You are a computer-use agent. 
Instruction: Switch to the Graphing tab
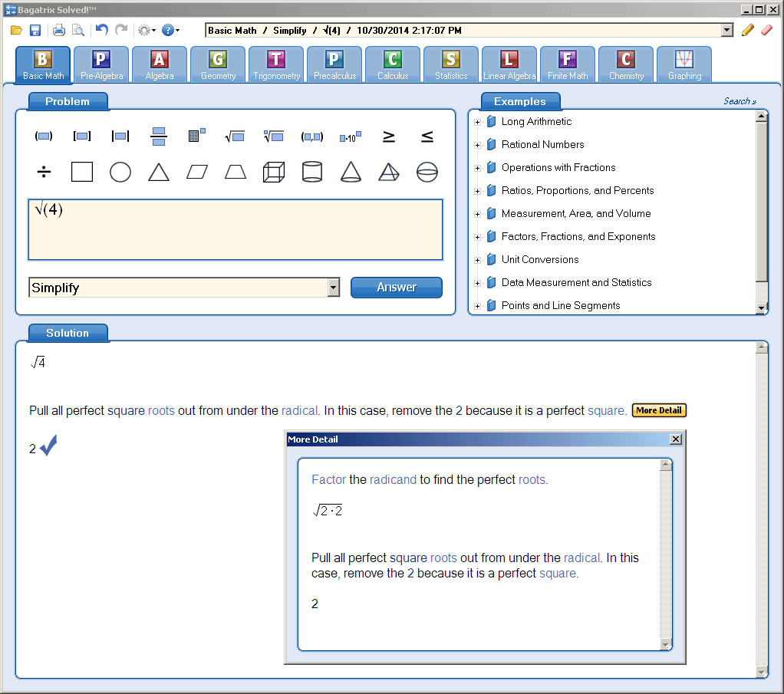tap(684, 64)
